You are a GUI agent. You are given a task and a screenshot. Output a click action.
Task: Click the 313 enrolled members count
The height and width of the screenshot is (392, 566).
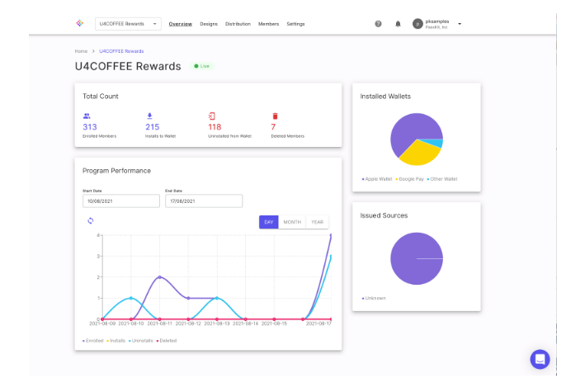pos(90,127)
